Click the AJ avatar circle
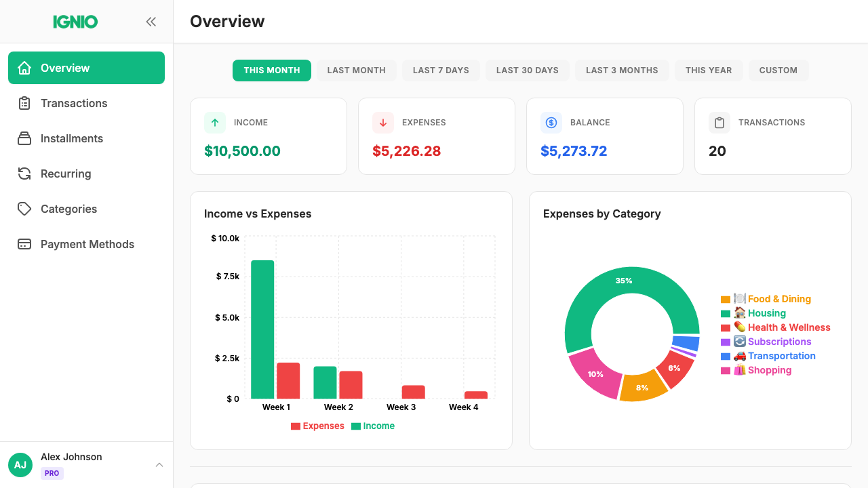The image size is (868, 488). (x=20, y=465)
